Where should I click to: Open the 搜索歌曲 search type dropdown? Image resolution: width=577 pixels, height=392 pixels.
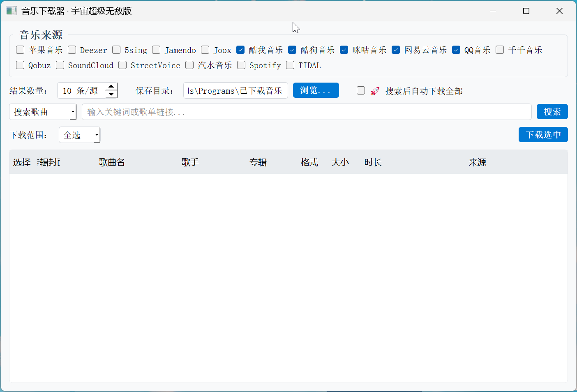tap(43, 112)
